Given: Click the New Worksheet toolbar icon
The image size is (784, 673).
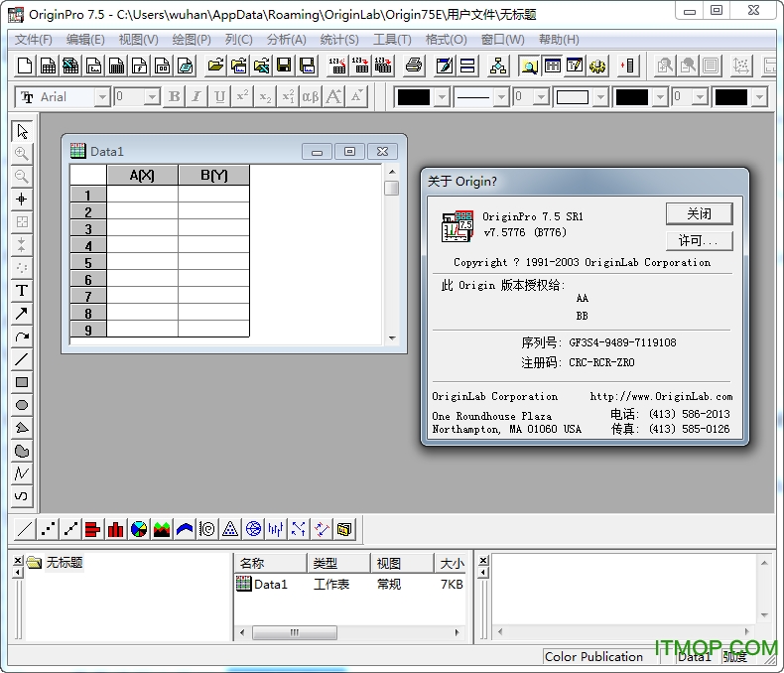Looking at the screenshot, I should [48, 66].
